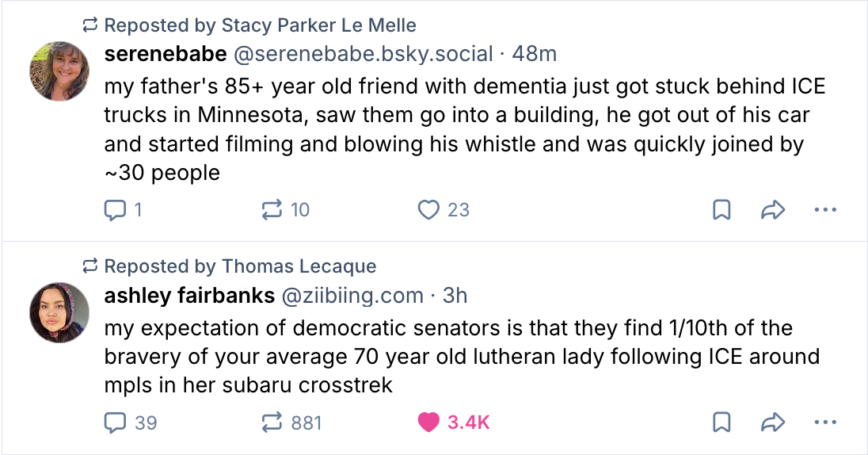Unlike ashley fairbanks' post with 3.4K likes

pos(428,422)
